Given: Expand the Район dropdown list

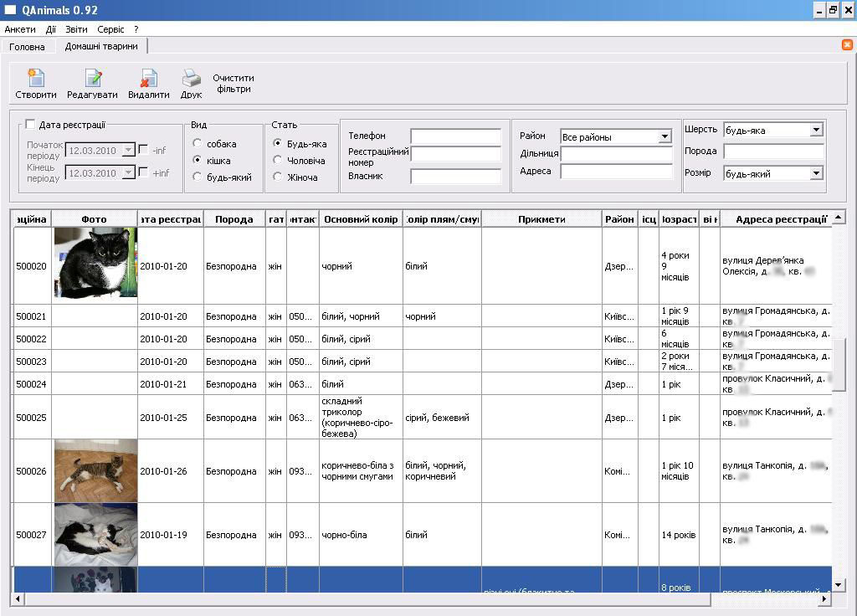Looking at the screenshot, I should [x=665, y=136].
